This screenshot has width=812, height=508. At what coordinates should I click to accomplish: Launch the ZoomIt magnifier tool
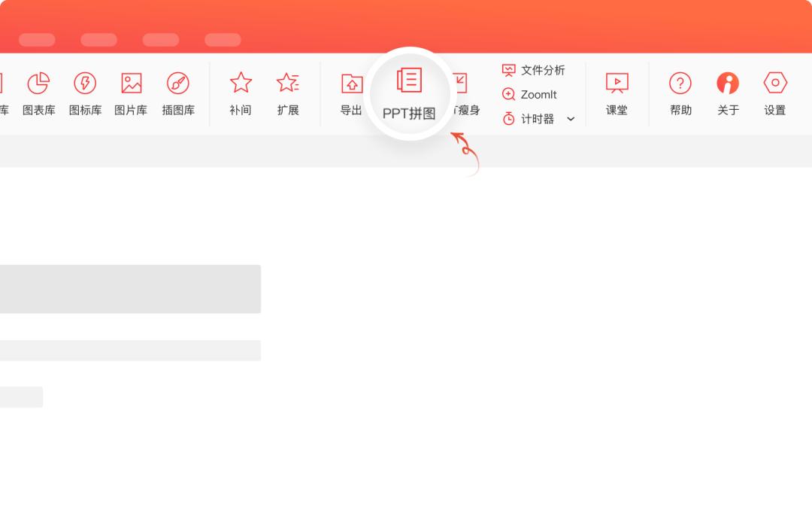530,94
